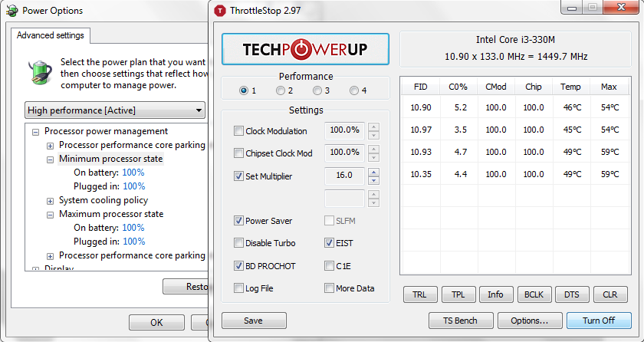Click the Temp column header
This screenshot has width=644, height=342.
[571, 87]
